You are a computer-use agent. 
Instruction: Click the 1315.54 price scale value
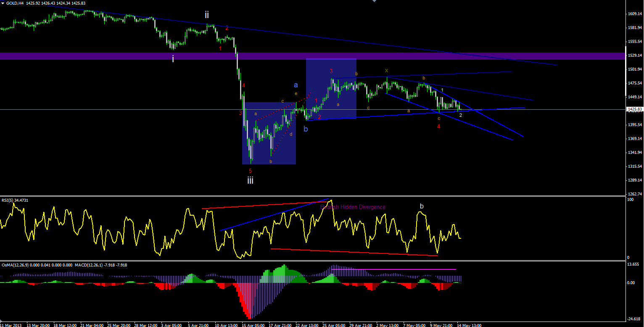tap(634, 166)
